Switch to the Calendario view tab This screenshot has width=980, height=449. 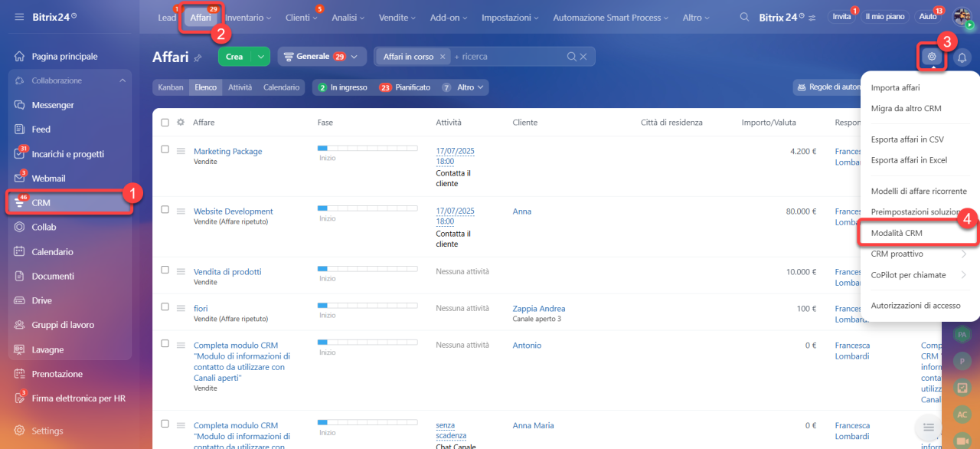(281, 87)
